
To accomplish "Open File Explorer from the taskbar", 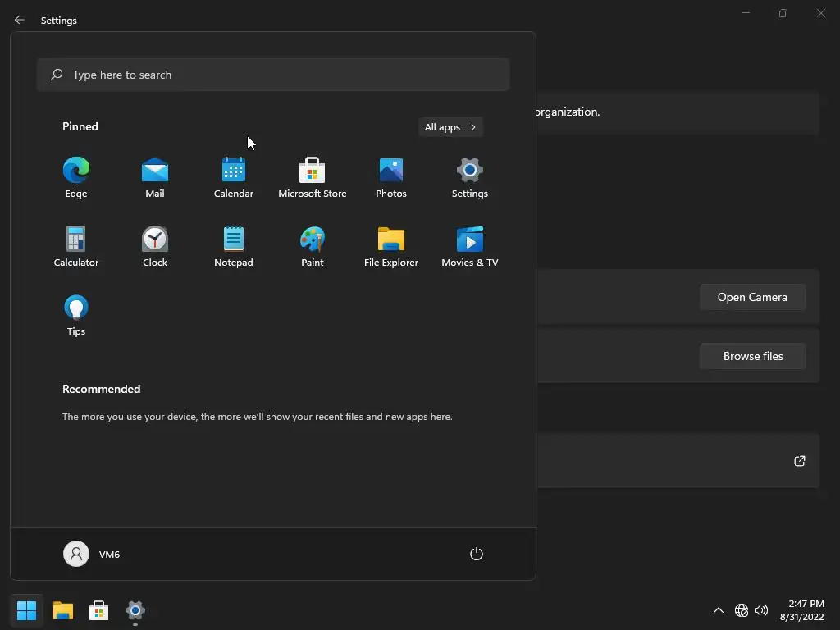I will coord(62,610).
